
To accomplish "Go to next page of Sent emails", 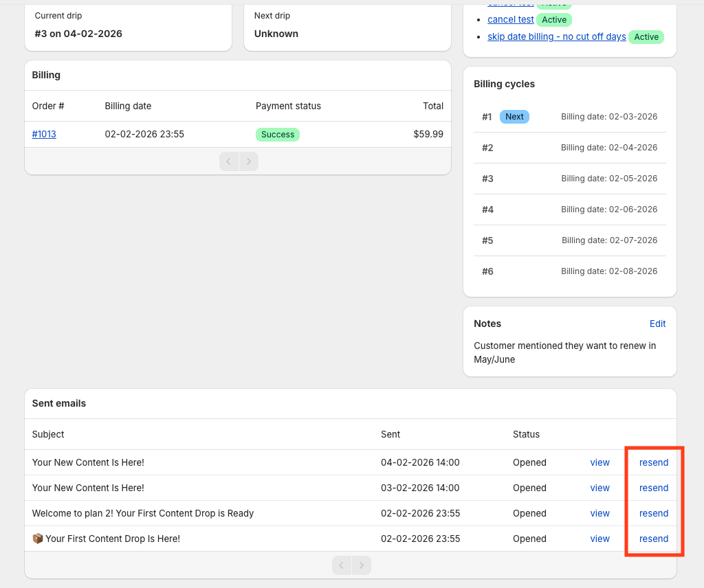I will [362, 565].
